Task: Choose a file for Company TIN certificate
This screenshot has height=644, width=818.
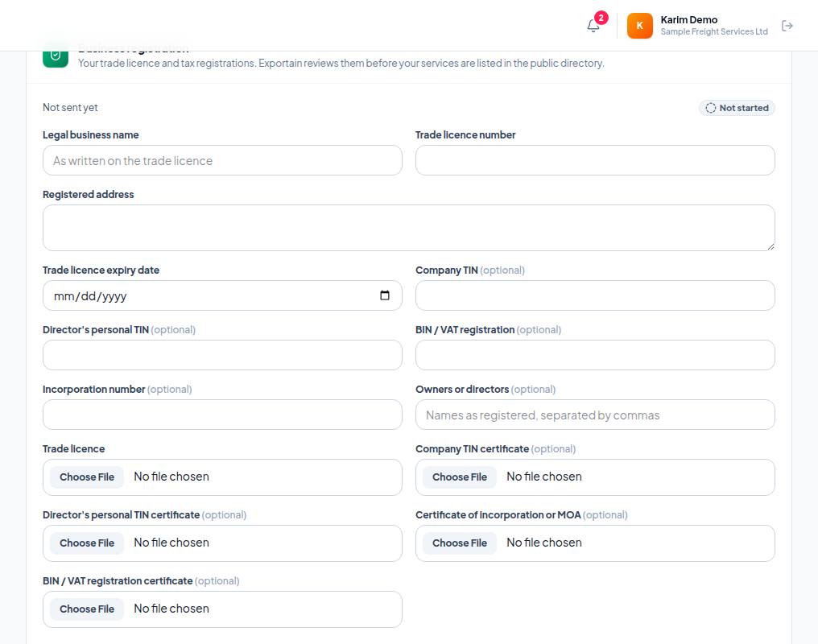Action: pos(459,477)
